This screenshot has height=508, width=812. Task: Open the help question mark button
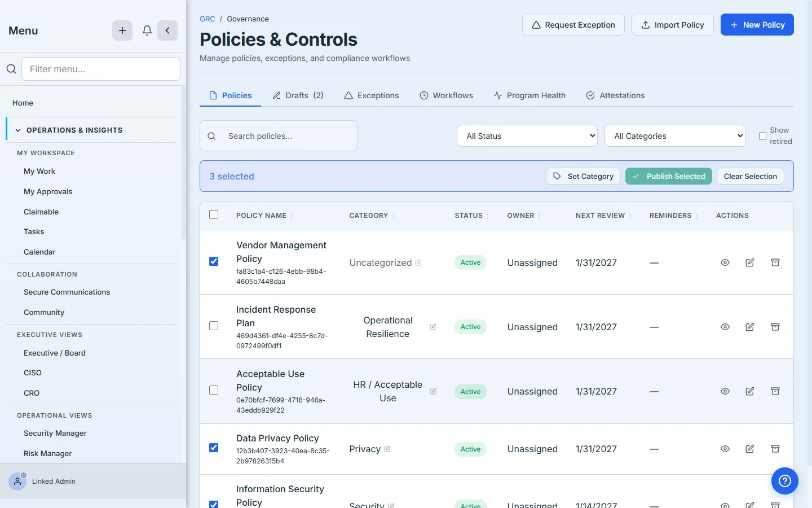pyautogui.click(x=785, y=481)
